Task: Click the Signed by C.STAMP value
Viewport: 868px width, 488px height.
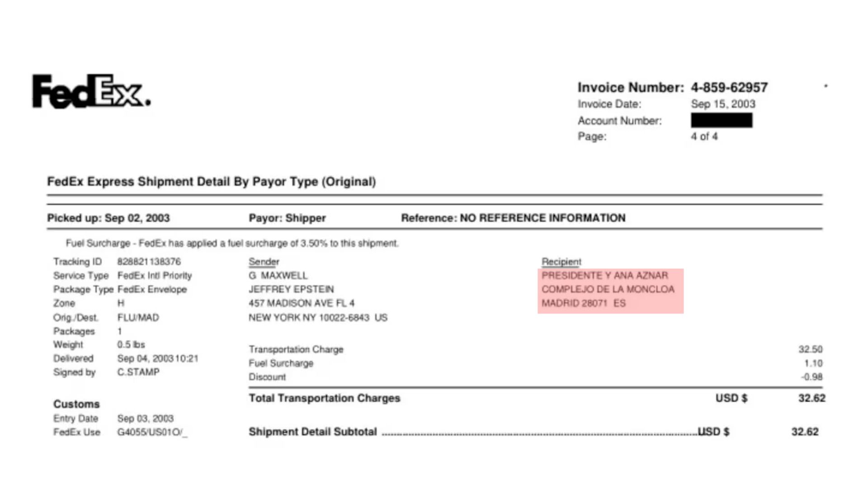Action: 138,372
